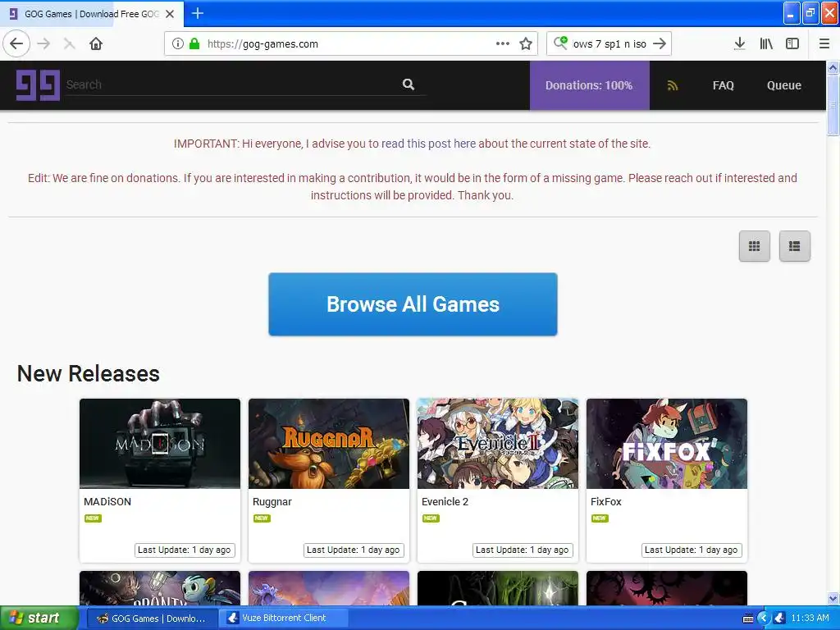Expand hidden tray icons arrow
The image size is (840, 630).
764,619
